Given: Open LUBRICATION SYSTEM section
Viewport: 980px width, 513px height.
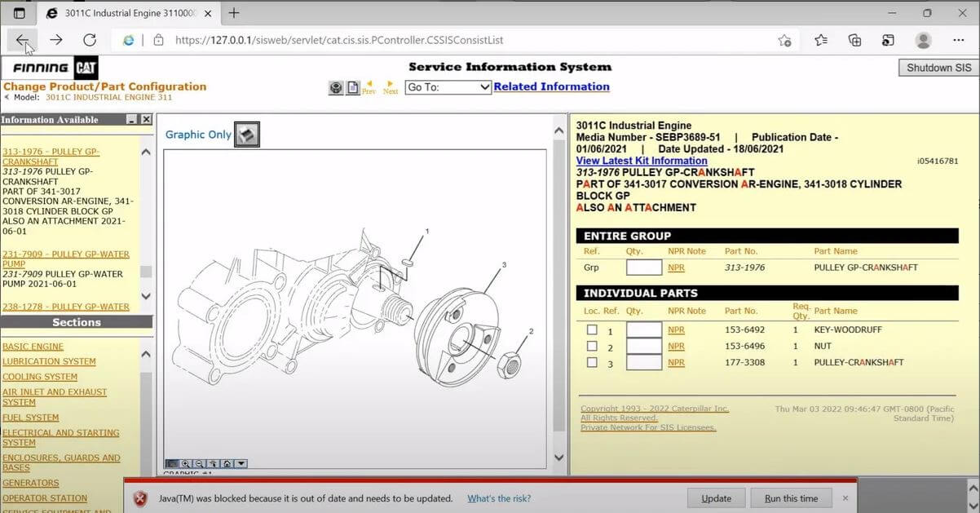Looking at the screenshot, I should point(49,361).
